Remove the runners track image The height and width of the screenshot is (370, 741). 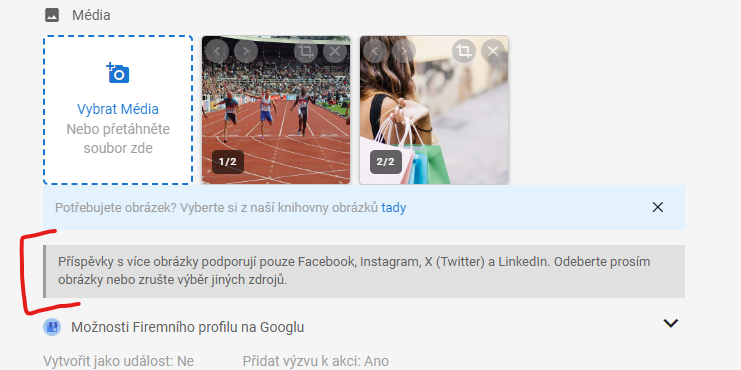click(x=335, y=51)
